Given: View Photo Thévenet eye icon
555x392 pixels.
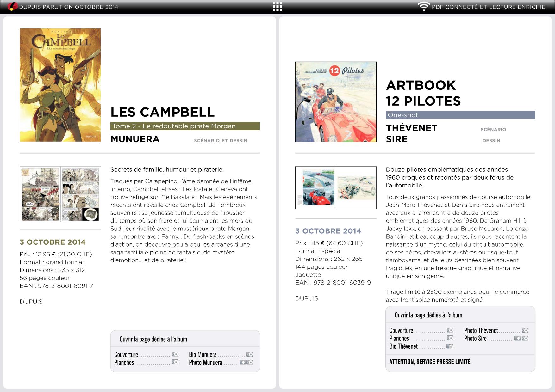Looking at the screenshot, I should tap(525, 330).
